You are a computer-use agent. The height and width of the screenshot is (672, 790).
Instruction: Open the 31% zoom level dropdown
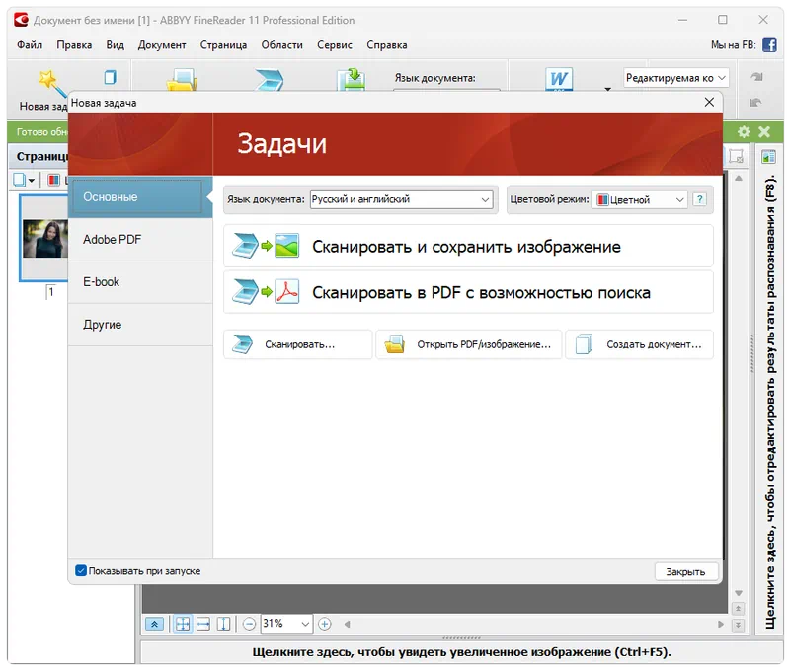(286, 624)
